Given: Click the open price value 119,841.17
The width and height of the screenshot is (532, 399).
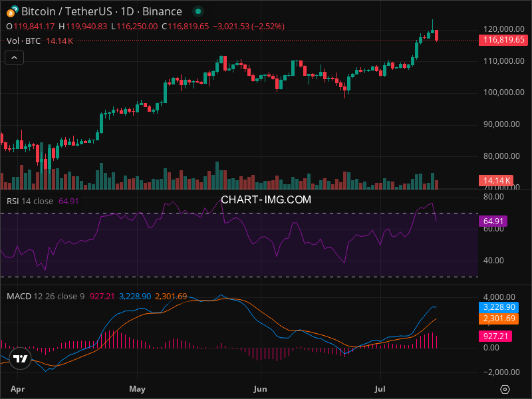Looking at the screenshot, I should pos(34,27).
